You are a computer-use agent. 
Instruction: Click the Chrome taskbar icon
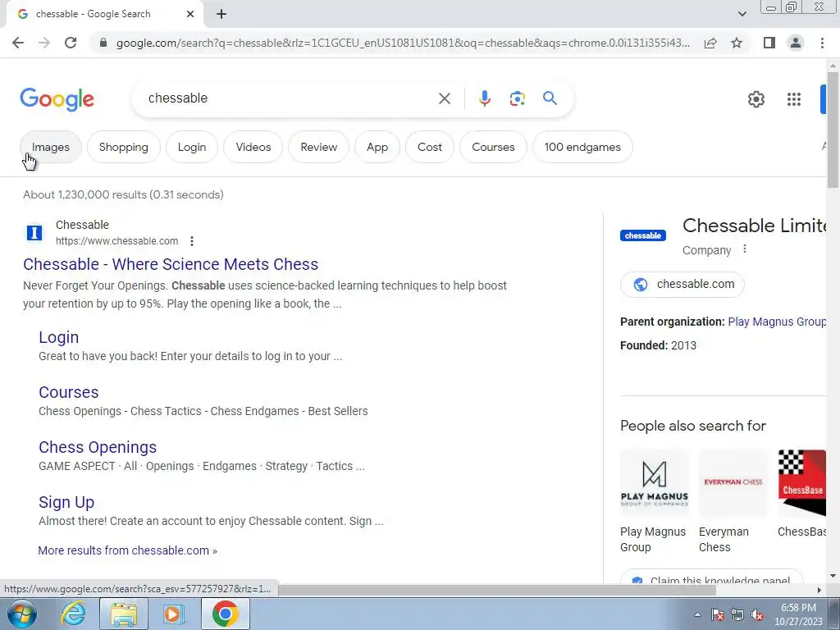[225, 614]
